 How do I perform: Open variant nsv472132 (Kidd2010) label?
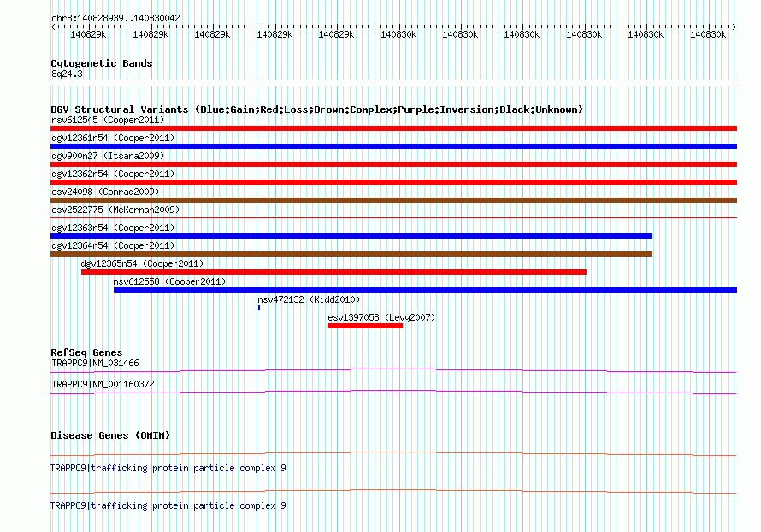(x=309, y=299)
